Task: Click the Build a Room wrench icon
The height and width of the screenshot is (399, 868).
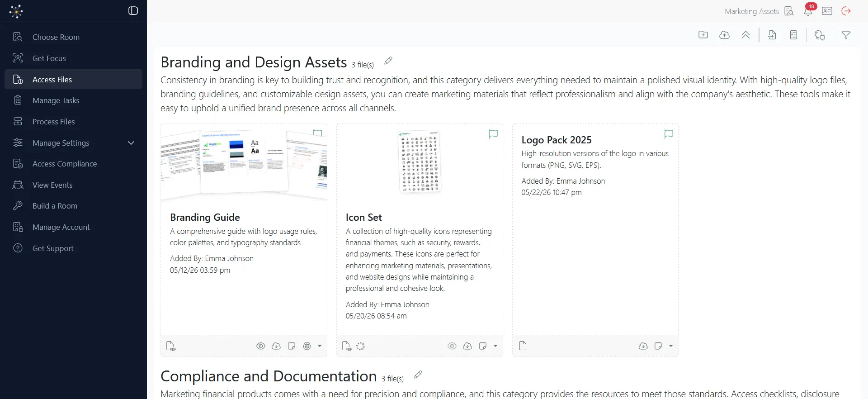Action: (18, 206)
